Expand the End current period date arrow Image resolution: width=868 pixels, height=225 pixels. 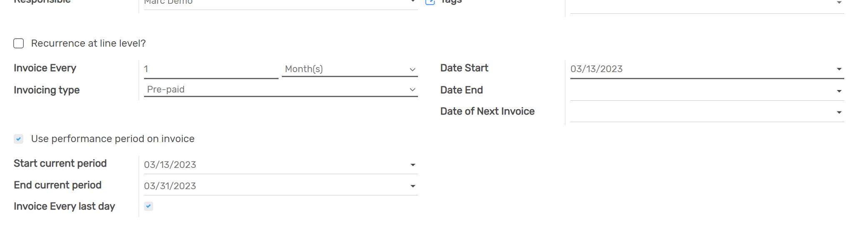413,186
